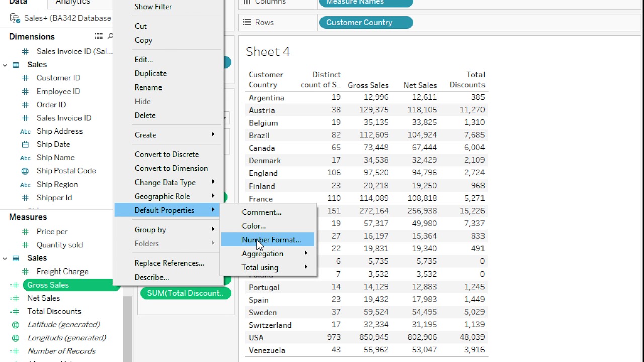The image size is (644, 362).
Task: Click the view data grid icon beside Dimensions
Action: coord(99,36)
